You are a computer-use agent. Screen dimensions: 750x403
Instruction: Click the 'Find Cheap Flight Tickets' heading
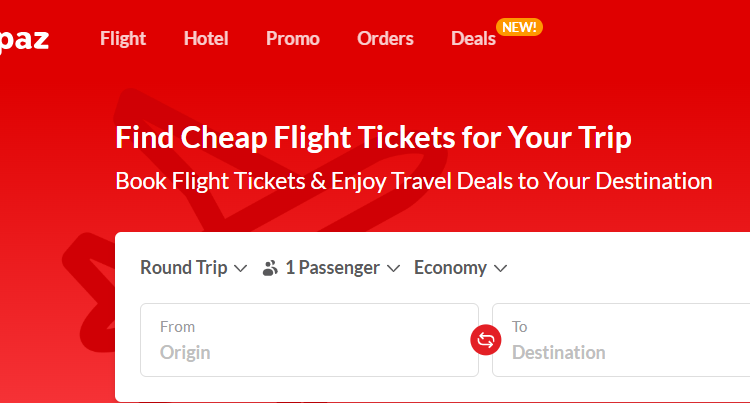coord(373,137)
